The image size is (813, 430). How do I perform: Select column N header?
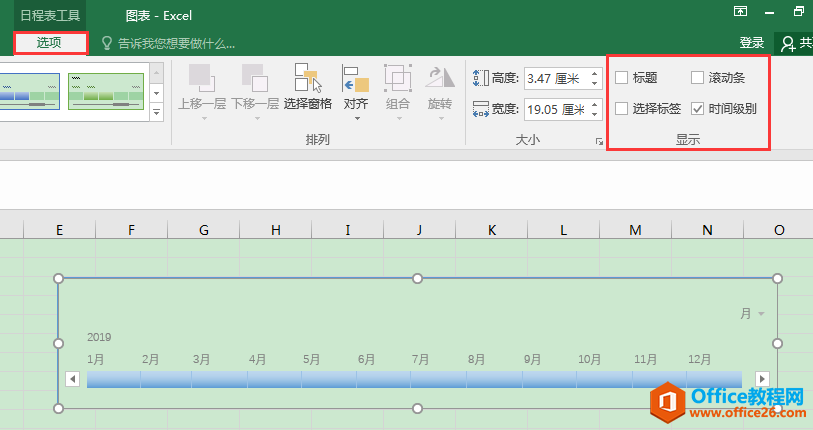click(x=707, y=230)
